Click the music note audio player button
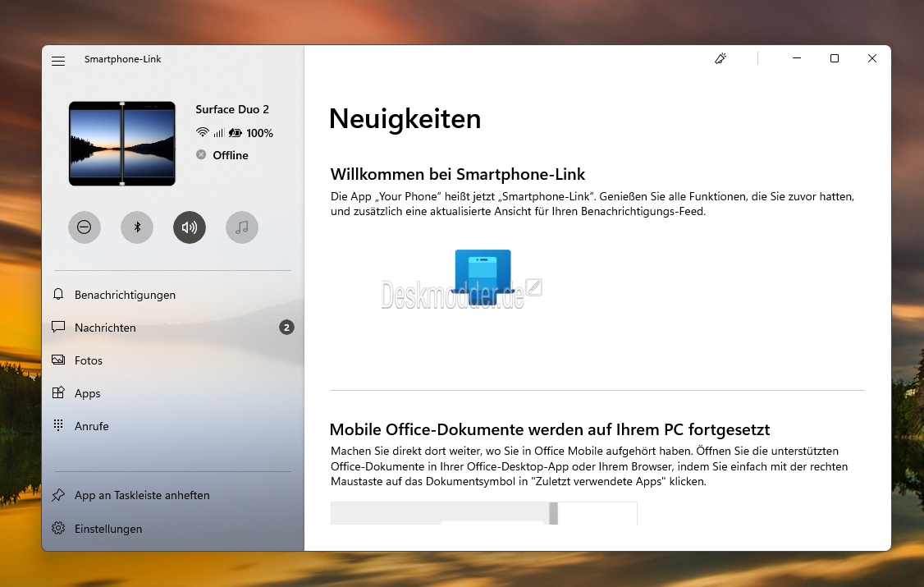The width and height of the screenshot is (924, 587). coord(241,227)
